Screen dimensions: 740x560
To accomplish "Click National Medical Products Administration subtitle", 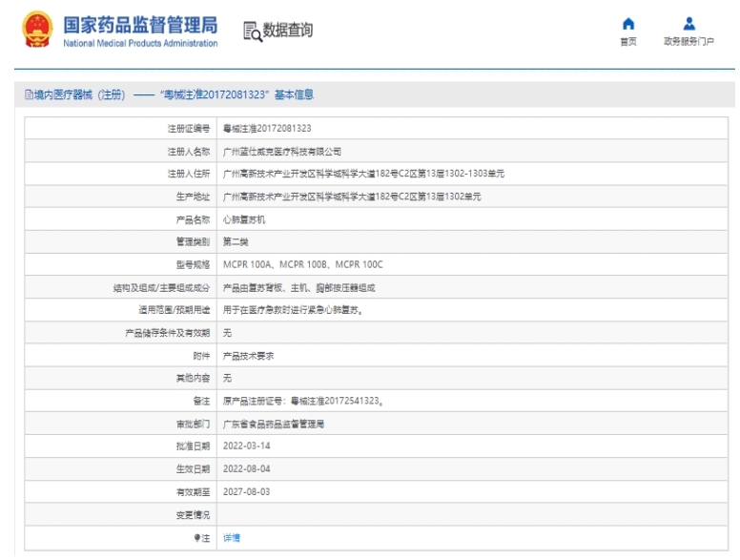I will (x=140, y=43).
